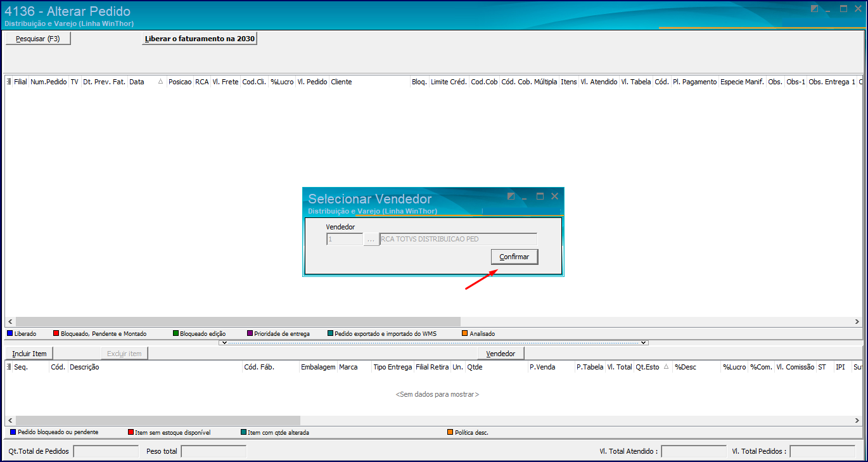Viewport: 868px width, 462px height.
Task: Close the Selecionar Vendedor dialog
Action: point(555,196)
